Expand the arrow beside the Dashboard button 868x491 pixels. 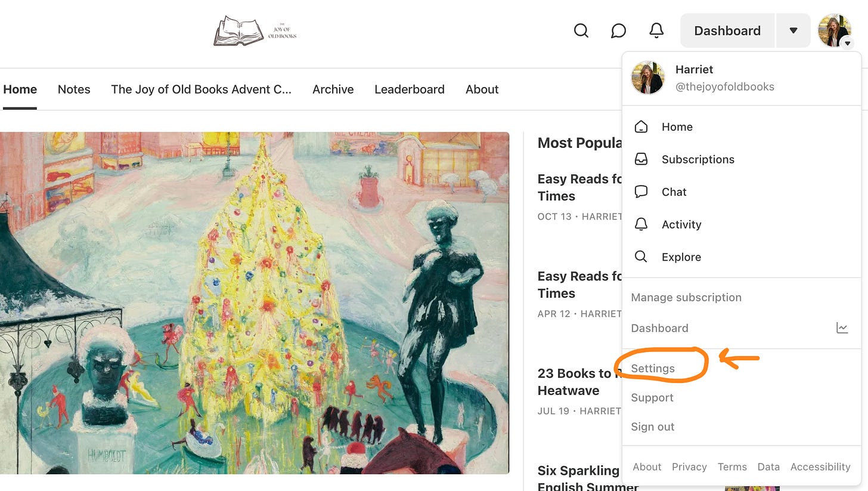pos(793,30)
